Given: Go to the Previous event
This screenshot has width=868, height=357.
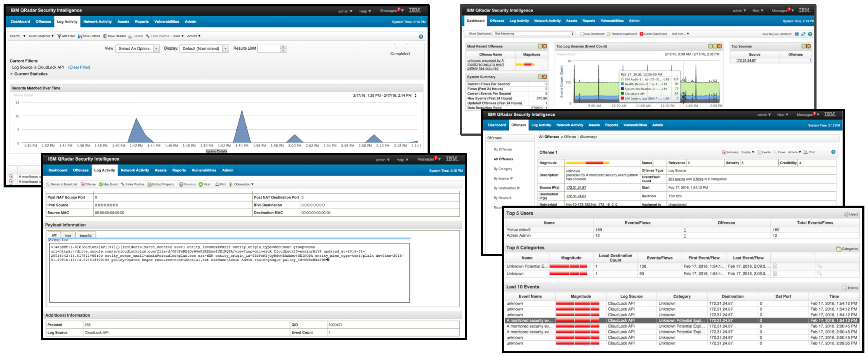Looking at the screenshot, I should point(187,185).
